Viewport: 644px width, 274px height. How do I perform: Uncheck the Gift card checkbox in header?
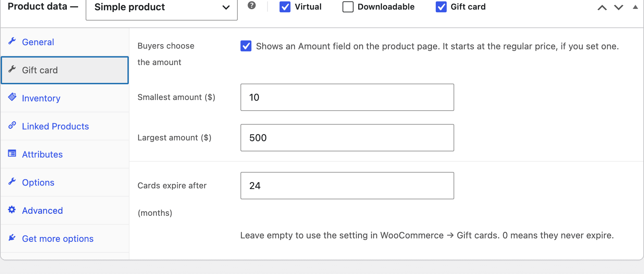coord(441,7)
